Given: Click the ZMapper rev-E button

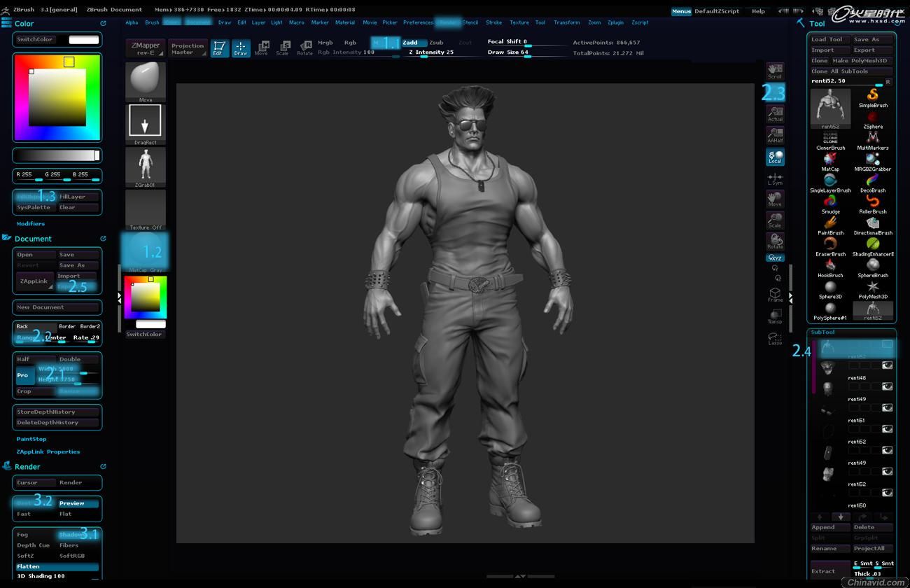Looking at the screenshot, I should coord(146,48).
